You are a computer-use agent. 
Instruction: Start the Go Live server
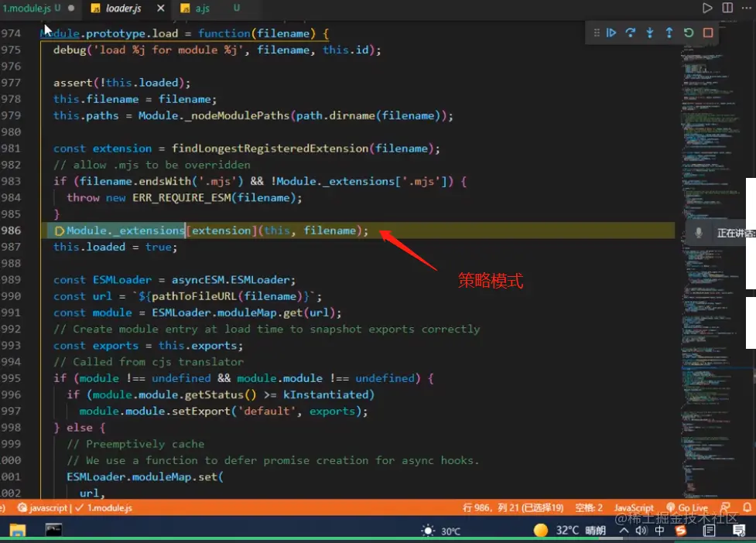coord(687,508)
